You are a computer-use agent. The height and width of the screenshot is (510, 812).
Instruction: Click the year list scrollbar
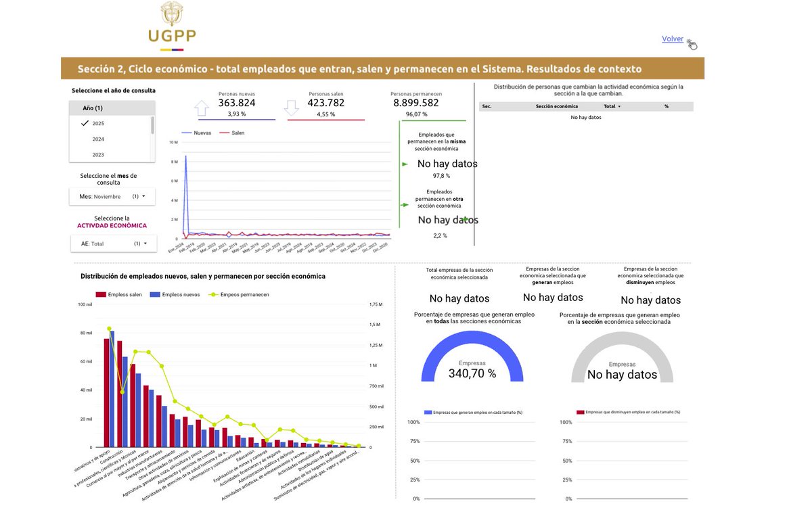(152, 125)
